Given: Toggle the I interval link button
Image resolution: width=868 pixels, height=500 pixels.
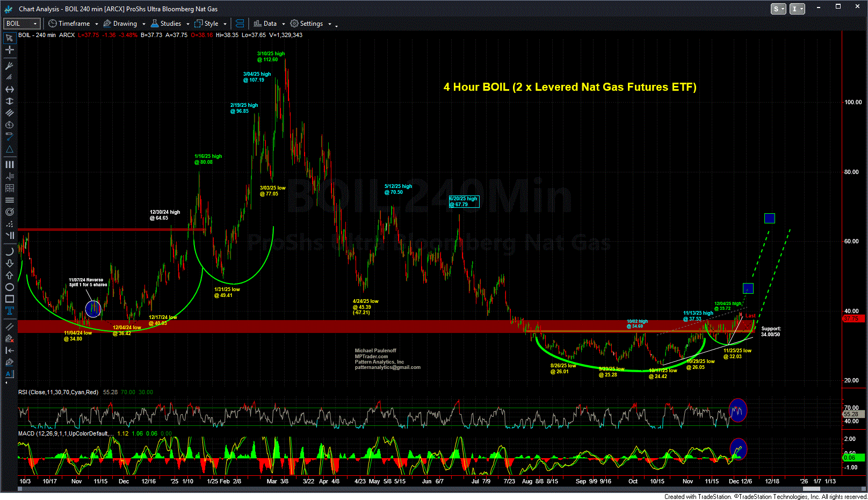Looking at the screenshot, I should 797,9.
